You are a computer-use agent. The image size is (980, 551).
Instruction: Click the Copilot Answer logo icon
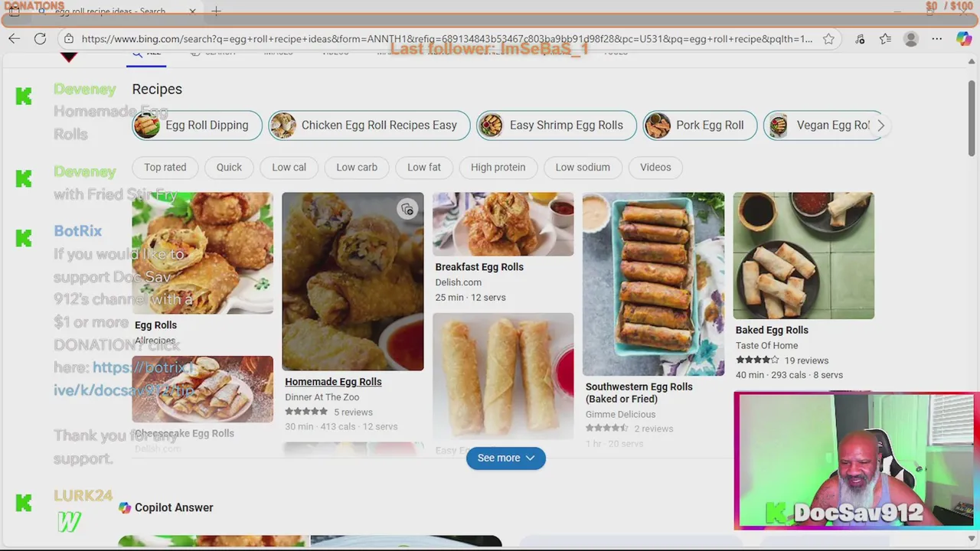point(125,507)
